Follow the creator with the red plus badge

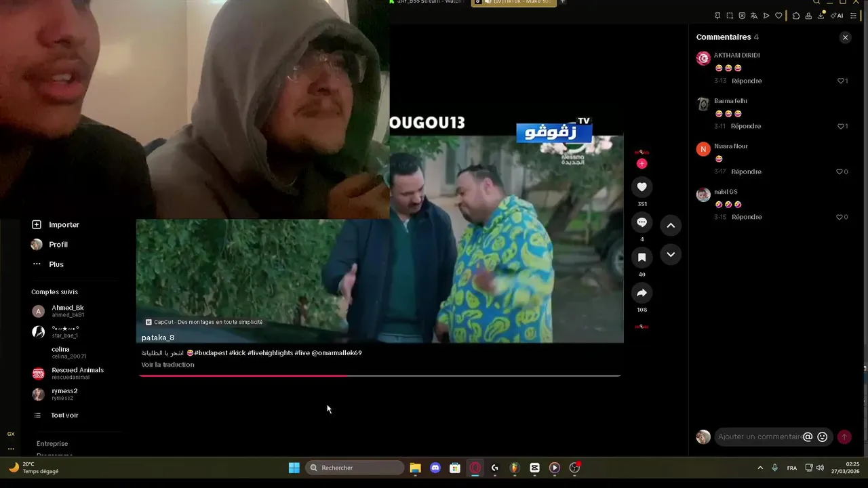click(x=642, y=163)
